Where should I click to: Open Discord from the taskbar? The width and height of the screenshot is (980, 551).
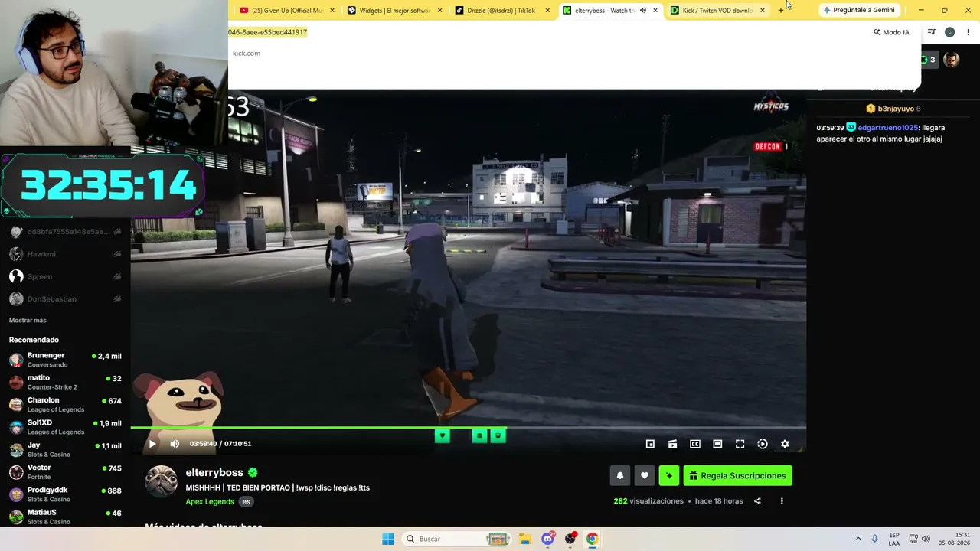coord(547,539)
